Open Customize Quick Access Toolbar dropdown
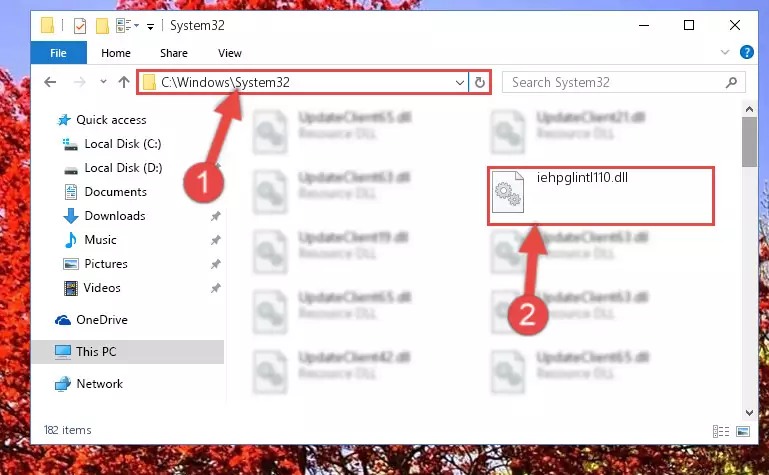This screenshot has height=475, width=769. coord(150,26)
